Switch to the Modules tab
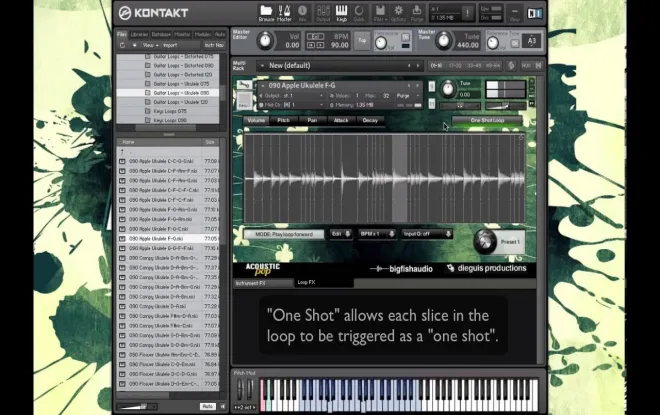 202,35
